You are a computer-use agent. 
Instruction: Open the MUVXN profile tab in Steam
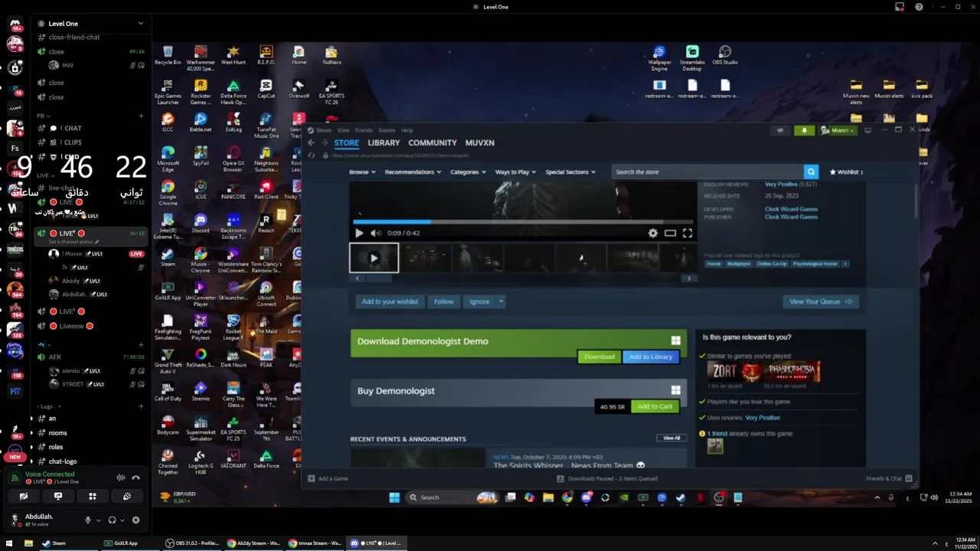480,142
